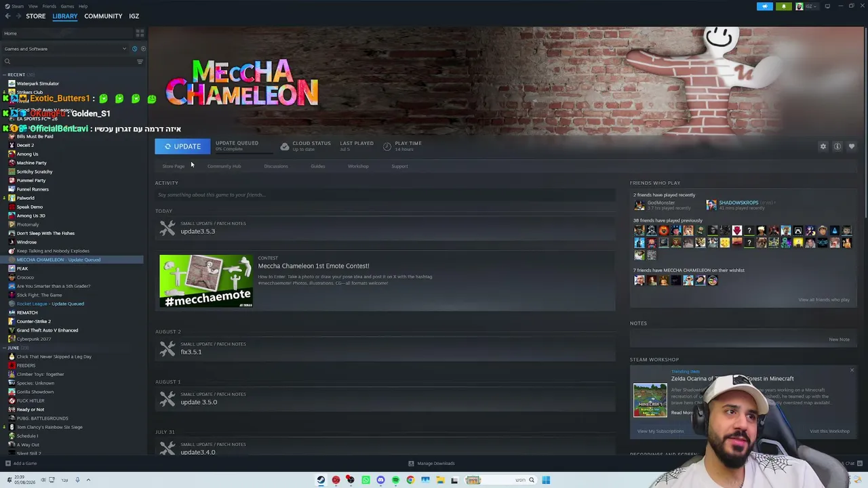Click the activity status text field
The image size is (868, 488).
tap(385, 195)
